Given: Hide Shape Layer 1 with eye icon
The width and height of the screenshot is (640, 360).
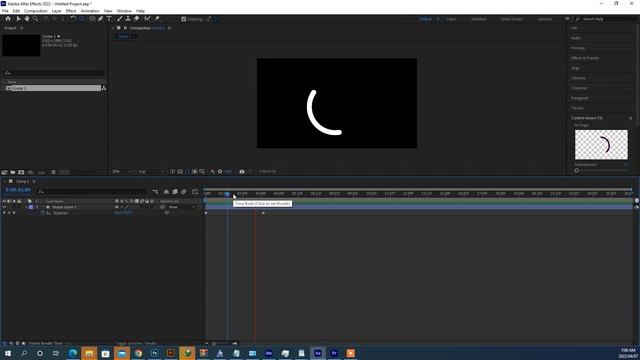Looking at the screenshot, I should (4, 207).
